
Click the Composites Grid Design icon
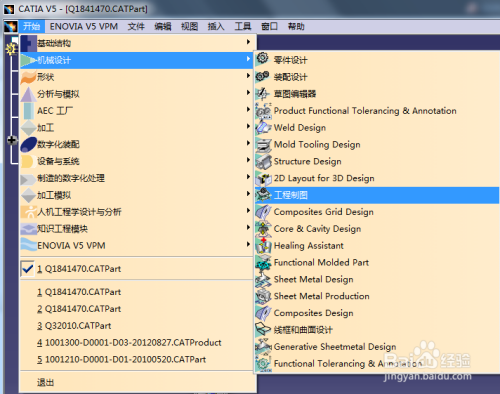pyautogui.click(x=263, y=212)
